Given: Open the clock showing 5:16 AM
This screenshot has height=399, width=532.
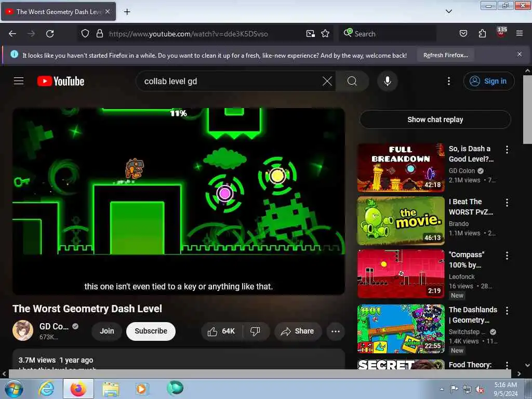Looking at the screenshot, I should [x=506, y=389].
